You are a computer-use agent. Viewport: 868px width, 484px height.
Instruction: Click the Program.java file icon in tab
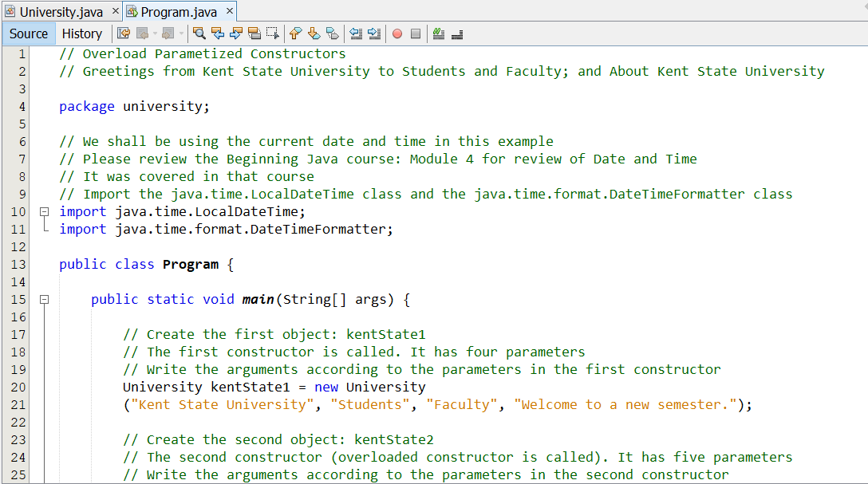point(132,12)
